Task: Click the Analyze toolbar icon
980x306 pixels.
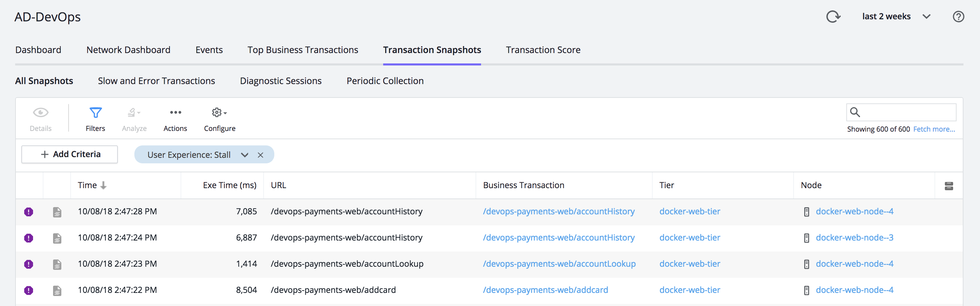Action: click(x=134, y=113)
